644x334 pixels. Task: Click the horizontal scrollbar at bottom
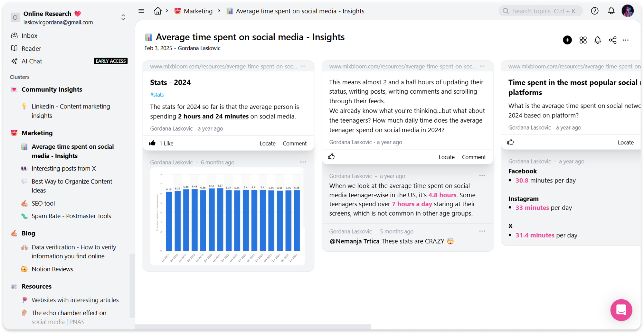(x=253, y=327)
